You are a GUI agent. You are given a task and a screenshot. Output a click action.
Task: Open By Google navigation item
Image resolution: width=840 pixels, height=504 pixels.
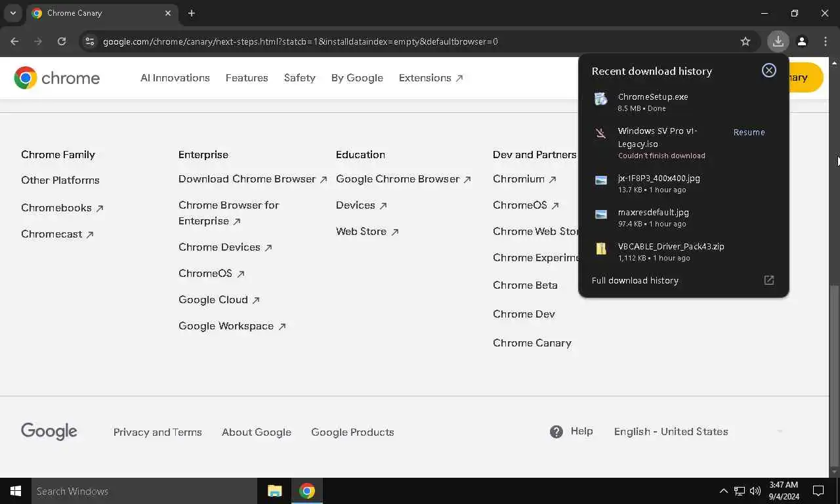357,77
